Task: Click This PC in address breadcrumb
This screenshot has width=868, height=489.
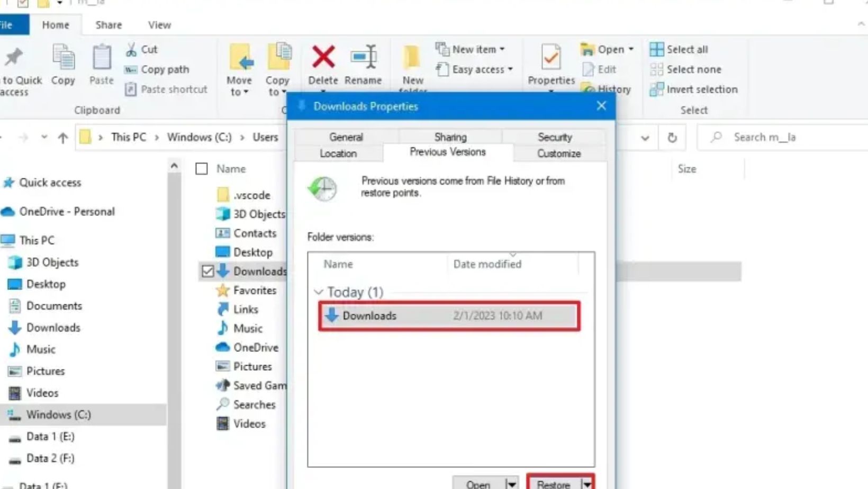Action: pyautogui.click(x=129, y=137)
